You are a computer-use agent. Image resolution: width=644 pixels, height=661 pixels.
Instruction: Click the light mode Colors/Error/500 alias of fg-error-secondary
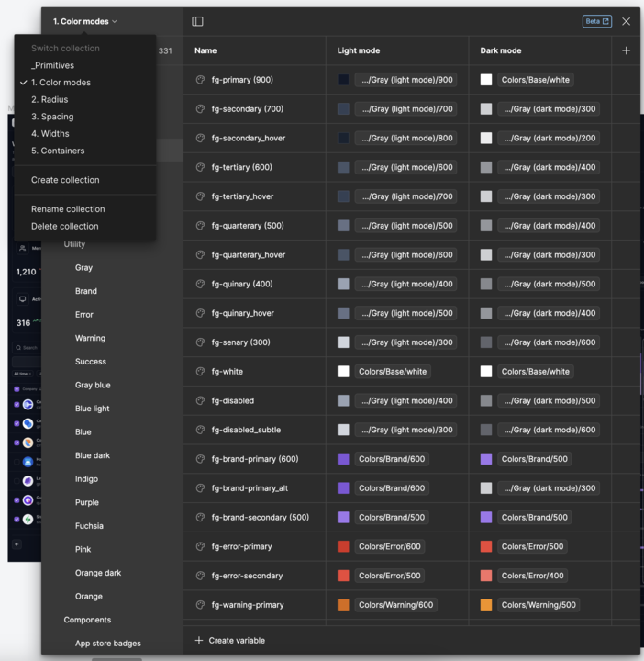click(x=390, y=576)
